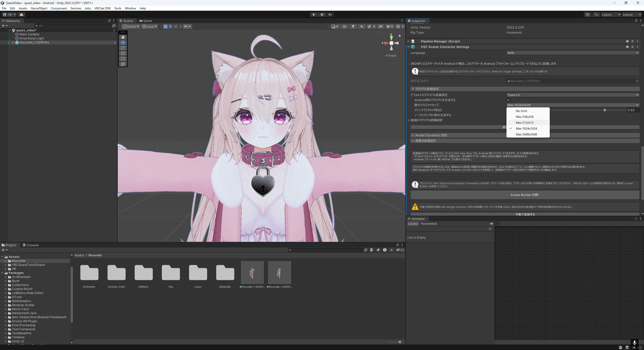
Task: Select the Scale tool
Action: coord(123,53)
